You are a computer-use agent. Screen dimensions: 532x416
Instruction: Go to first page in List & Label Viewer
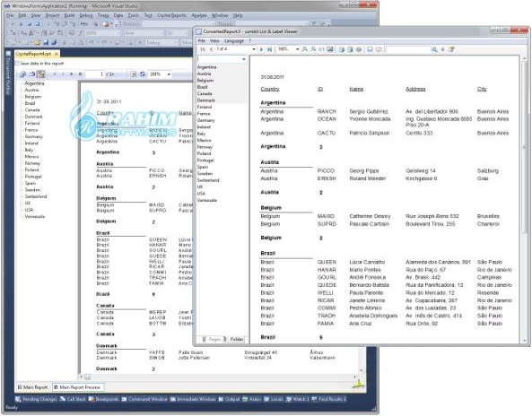pos(203,49)
